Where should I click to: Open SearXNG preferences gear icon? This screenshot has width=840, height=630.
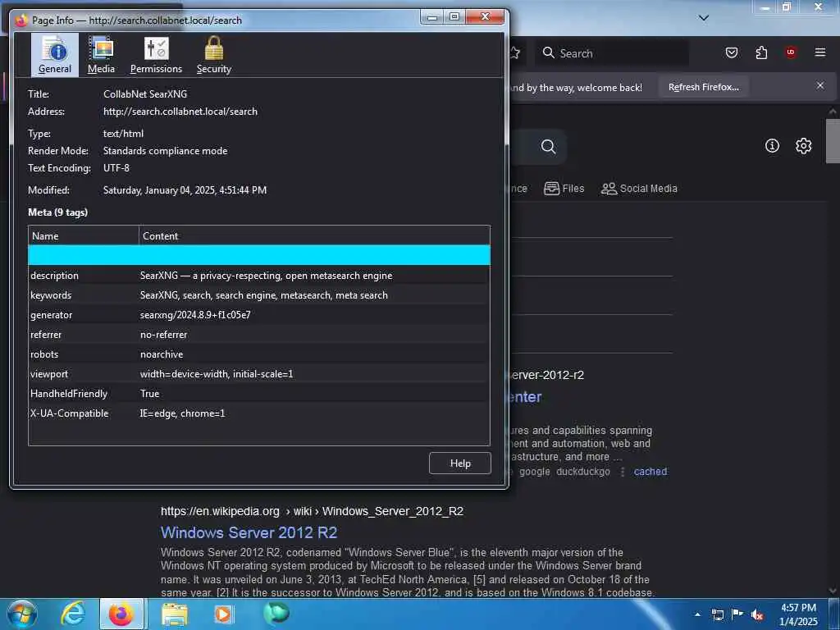pyautogui.click(x=804, y=146)
